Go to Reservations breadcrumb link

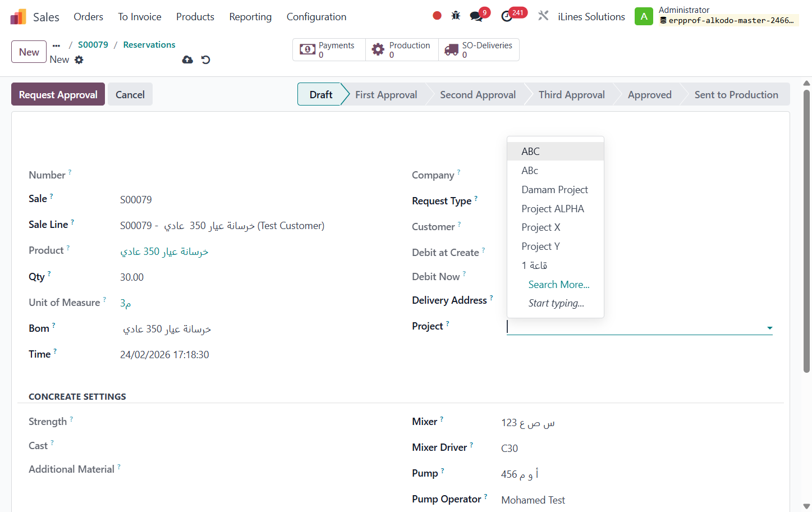coord(149,45)
